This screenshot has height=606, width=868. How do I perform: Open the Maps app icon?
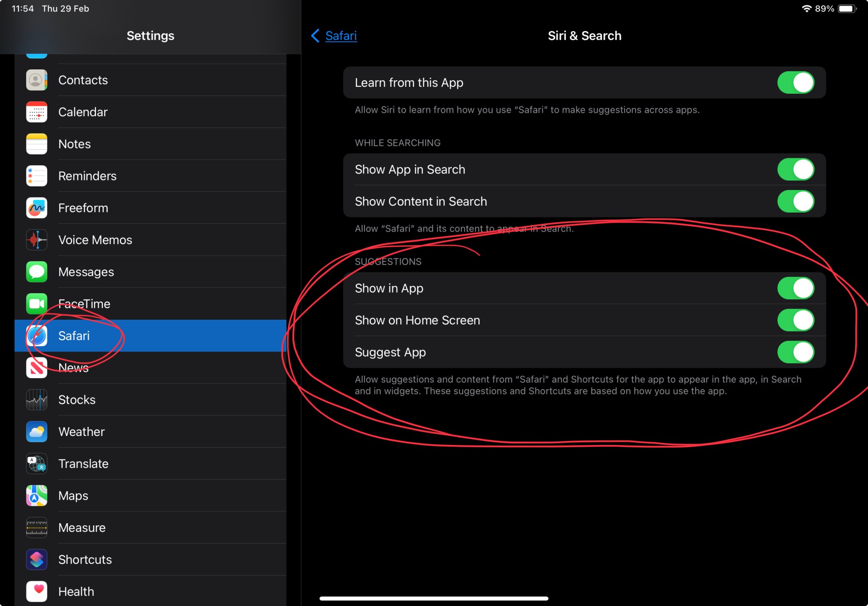coord(36,495)
